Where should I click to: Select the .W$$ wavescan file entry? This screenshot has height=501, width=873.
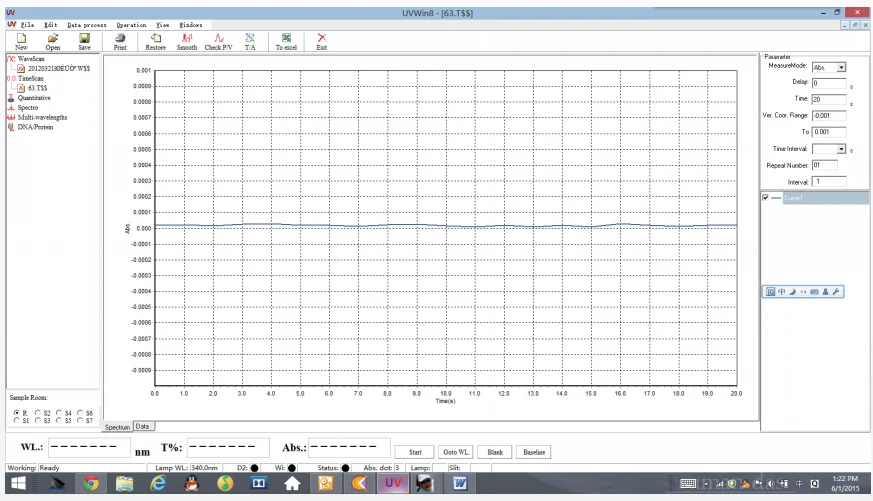point(58,68)
